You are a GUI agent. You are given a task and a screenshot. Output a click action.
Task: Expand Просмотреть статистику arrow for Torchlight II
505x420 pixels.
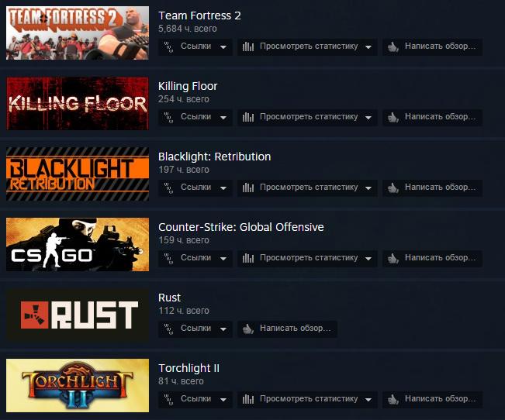[368, 400]
